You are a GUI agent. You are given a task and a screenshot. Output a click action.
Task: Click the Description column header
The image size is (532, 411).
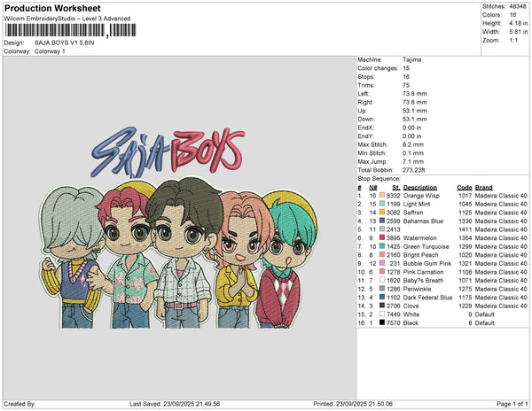pyautogui.click(x=420, y=188)
